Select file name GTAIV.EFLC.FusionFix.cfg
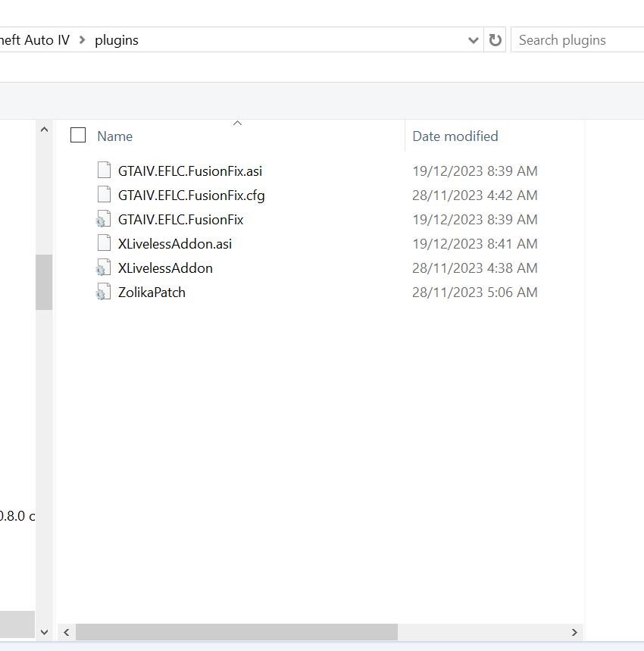Viewport: 644px width, 651px height. click(x=191, y=196)
